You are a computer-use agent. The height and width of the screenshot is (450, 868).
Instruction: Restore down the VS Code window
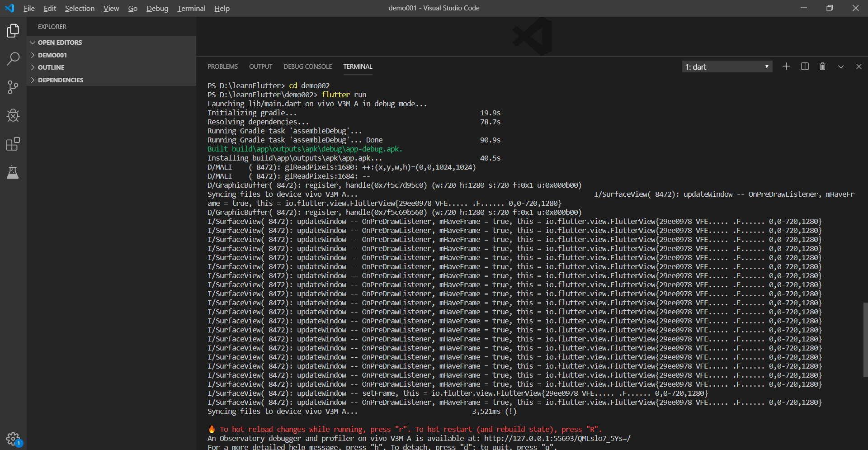[x=830, y=8]
